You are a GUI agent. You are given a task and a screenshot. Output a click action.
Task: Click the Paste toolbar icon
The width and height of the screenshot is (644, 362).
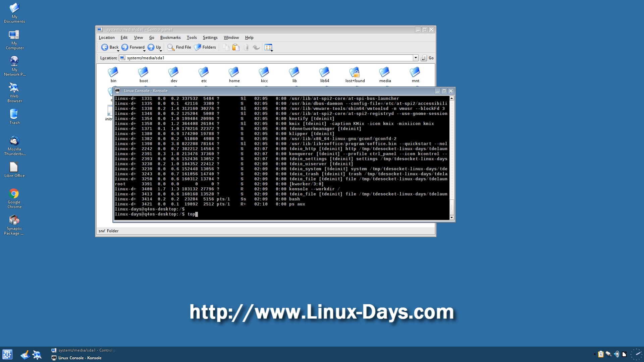pos(236,47)
